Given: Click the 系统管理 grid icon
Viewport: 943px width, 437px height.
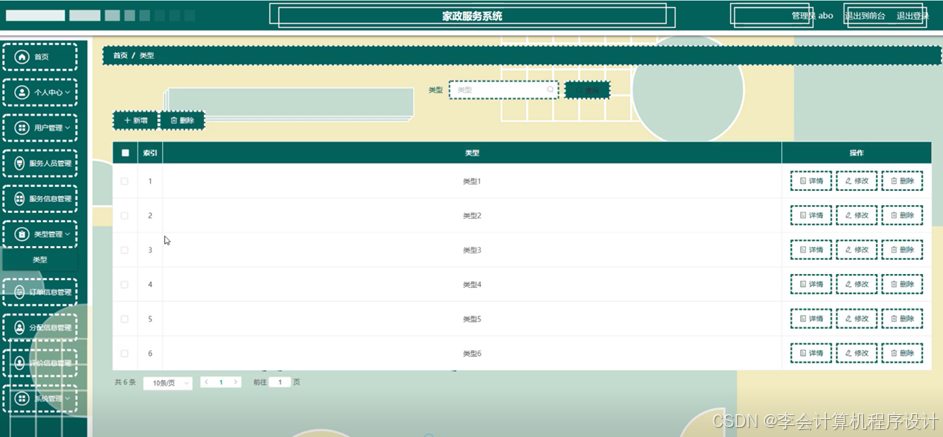Looking at the screenshot, I should [x=22, y=399].
